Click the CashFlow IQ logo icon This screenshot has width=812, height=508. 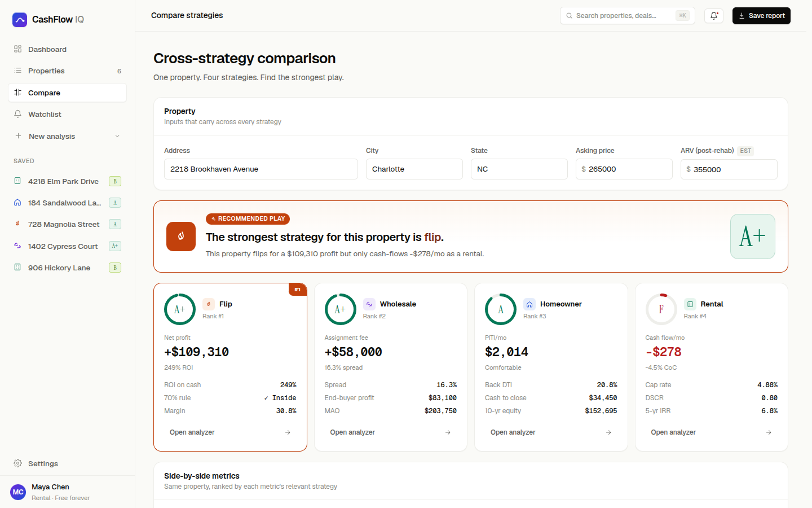[x=20, y=20]
